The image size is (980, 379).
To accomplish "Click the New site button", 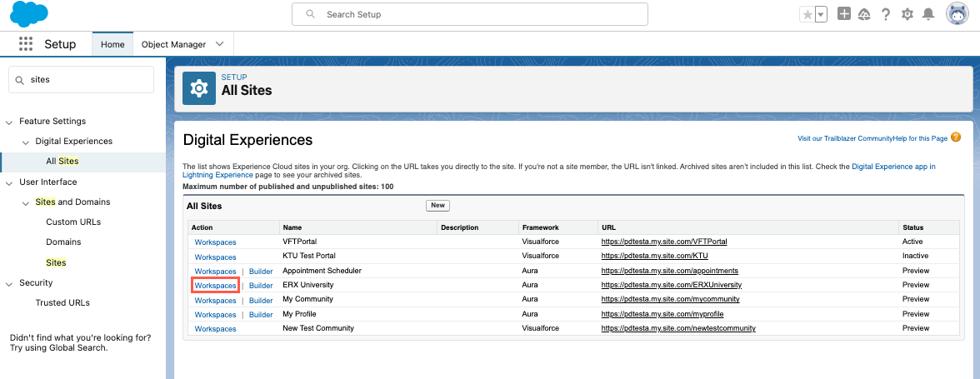I will [437, 205].
